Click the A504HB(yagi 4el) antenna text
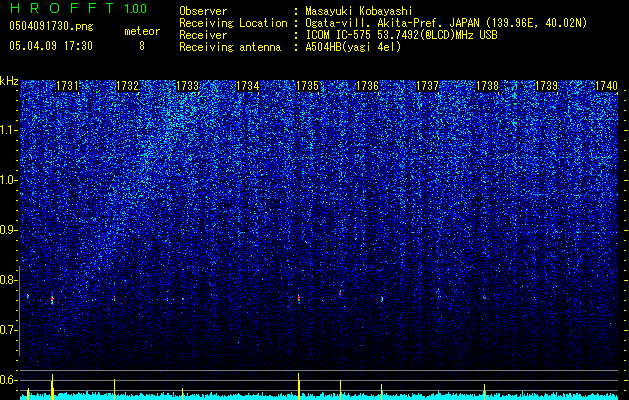This screenshot has height=400, width=629. coord(353,47)
